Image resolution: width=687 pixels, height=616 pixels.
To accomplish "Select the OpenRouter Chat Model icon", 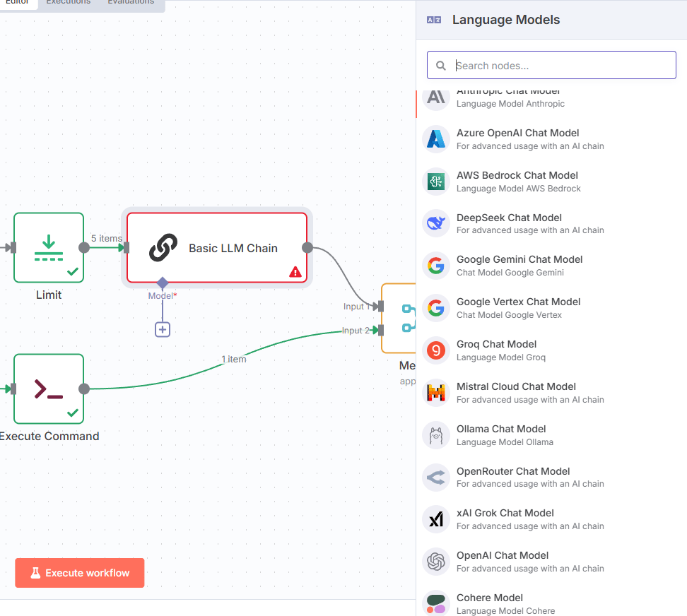I will coord(436,478).
